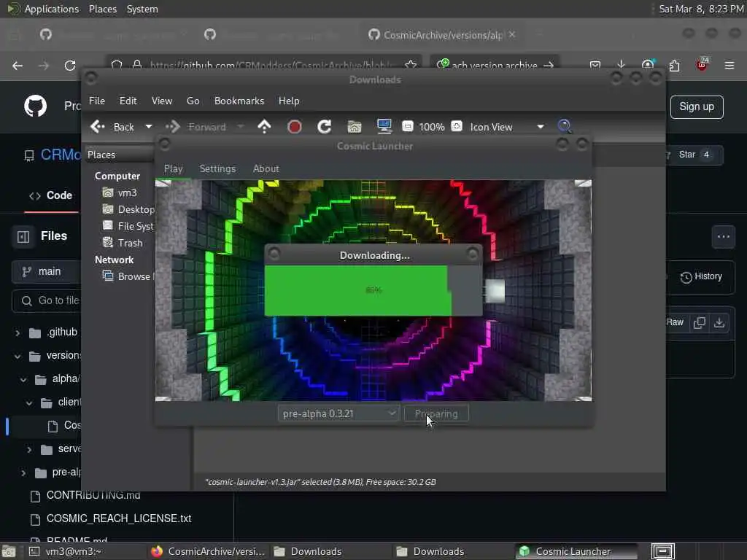Open Firefox hamburger menu
This screenshot has height=560, width=747.
pyautogui.click(x=729, y=65)
